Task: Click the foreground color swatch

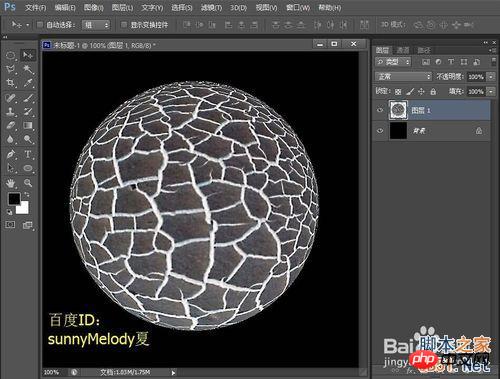Action: 14,199
